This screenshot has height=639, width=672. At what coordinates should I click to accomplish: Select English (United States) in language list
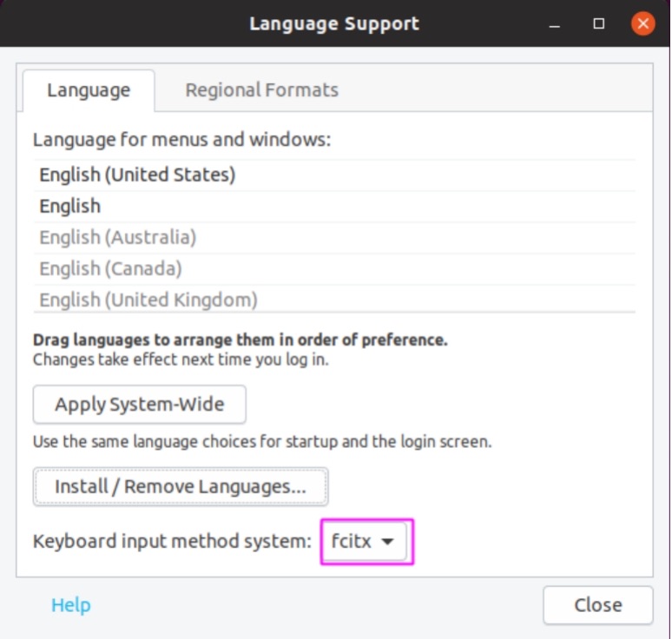pyautogui.click(x=334, y=175)
